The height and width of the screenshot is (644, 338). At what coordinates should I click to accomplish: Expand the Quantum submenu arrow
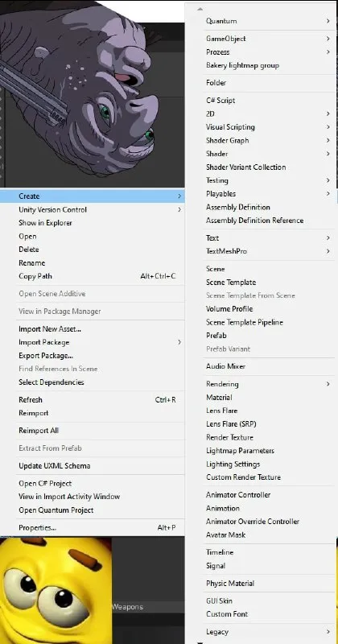tap(328, 21)
